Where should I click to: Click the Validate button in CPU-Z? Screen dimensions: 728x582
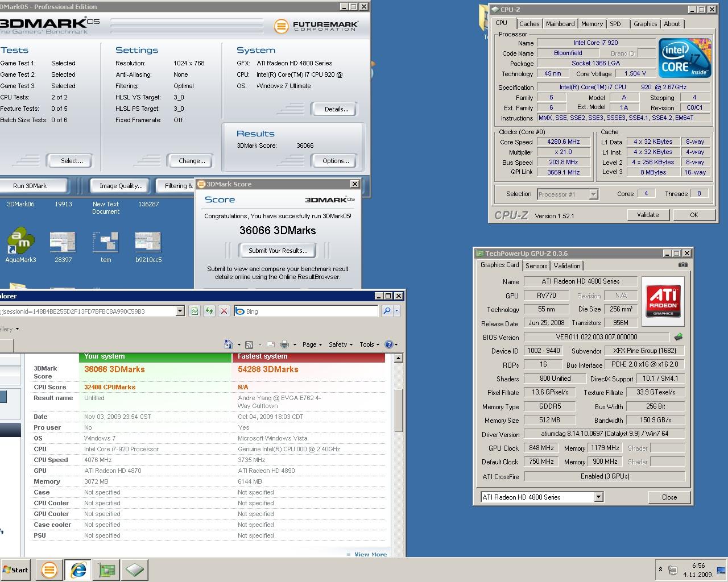click(648, 215)
